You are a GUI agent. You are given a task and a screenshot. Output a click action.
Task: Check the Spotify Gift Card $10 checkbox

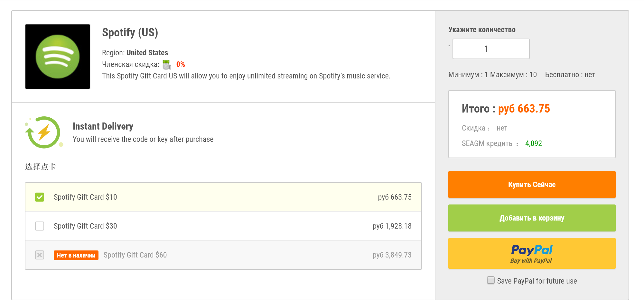(x=40, y=197)
